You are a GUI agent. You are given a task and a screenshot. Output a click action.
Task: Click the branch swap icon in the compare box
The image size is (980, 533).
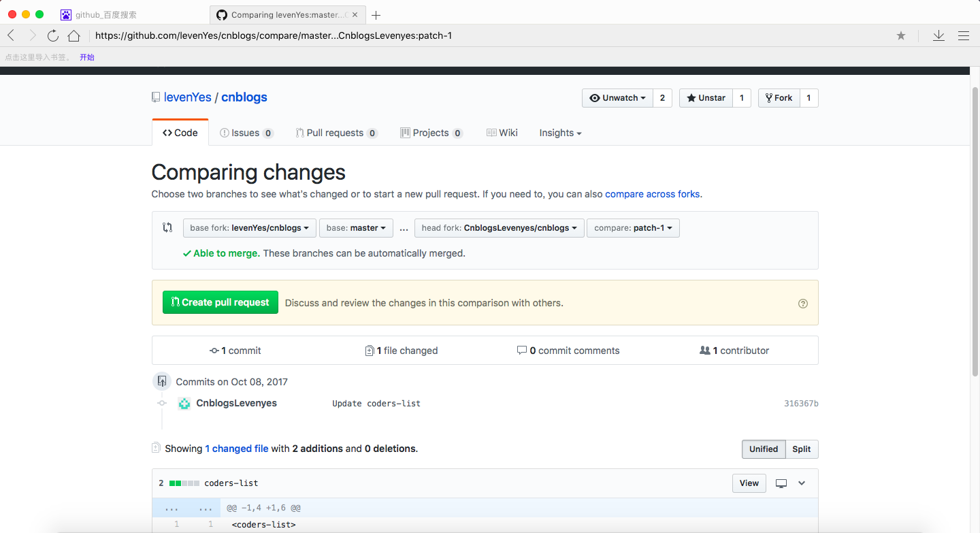point(167,227)
